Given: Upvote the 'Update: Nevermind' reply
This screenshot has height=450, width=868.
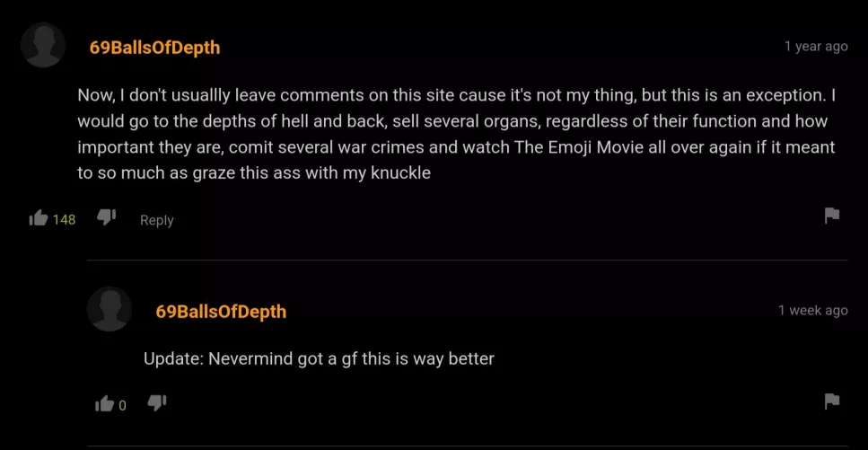Looking at the screenshot, I should tap(104, 404).
